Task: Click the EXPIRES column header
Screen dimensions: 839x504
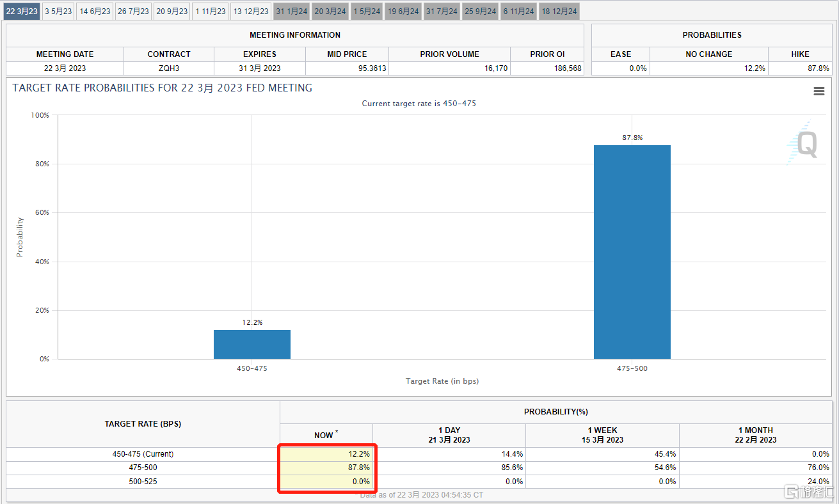Action: (x=260, y=54)
